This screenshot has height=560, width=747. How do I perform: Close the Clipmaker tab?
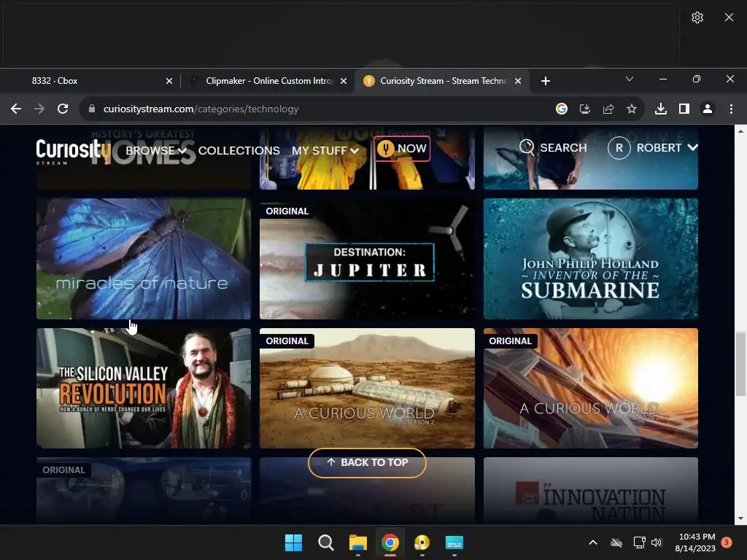tap(344, 82)
